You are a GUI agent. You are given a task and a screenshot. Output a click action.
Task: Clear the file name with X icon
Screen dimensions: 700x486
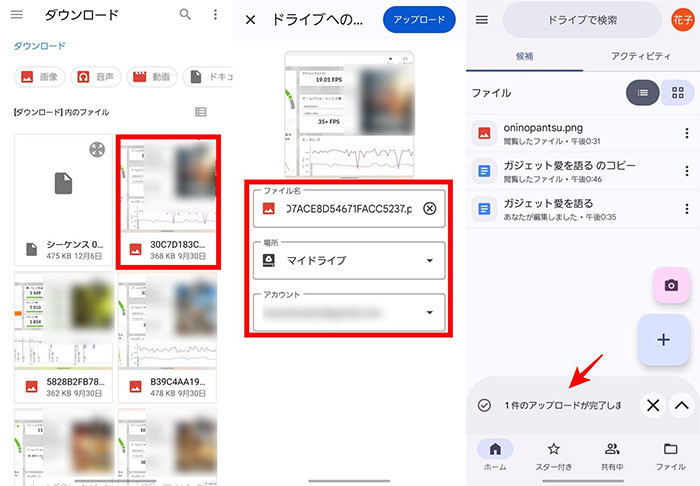(429, 208)
